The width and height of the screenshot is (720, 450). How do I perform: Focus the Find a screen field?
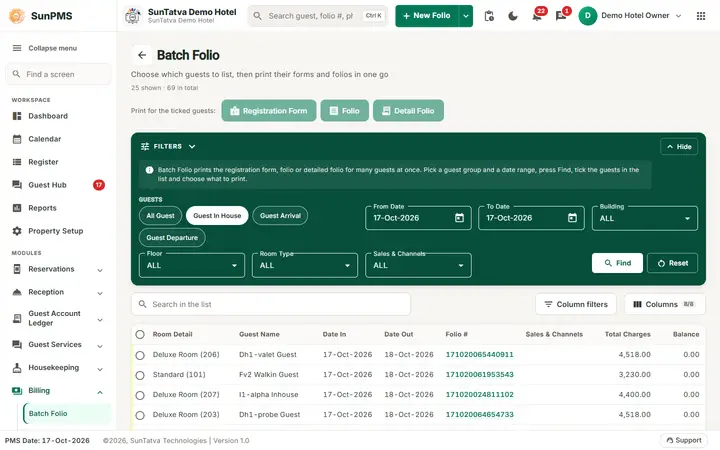click(x=58, y=74)
